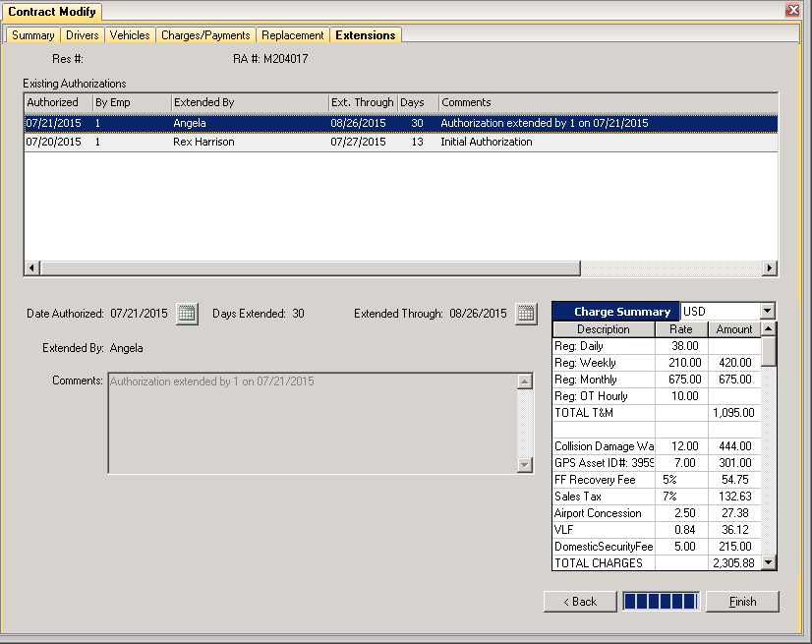Viewport: 812px width, 644px height.
Task: Go to the Vehicles tab
Action: coord(130,35)
